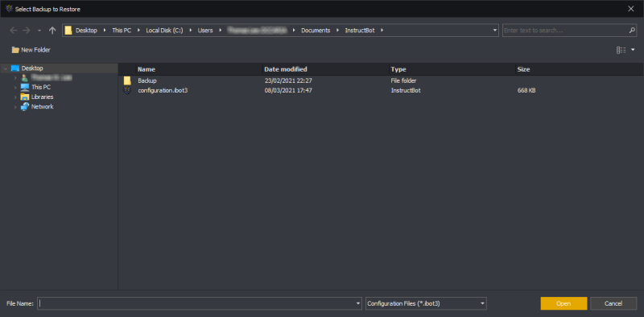This screenshot has height=317, width=644.
Task: Click the search magnifier icon
Action: pos(632,31)
